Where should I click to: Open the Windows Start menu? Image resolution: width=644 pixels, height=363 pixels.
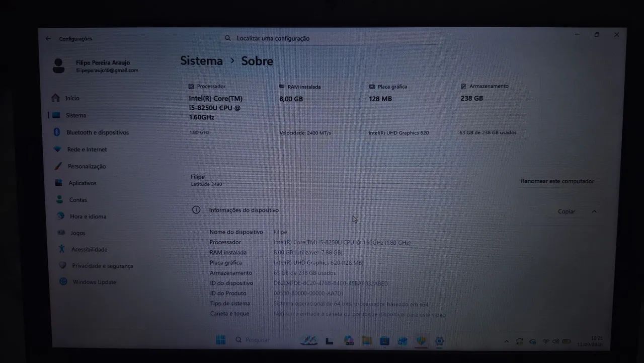(x=220, y=340)
